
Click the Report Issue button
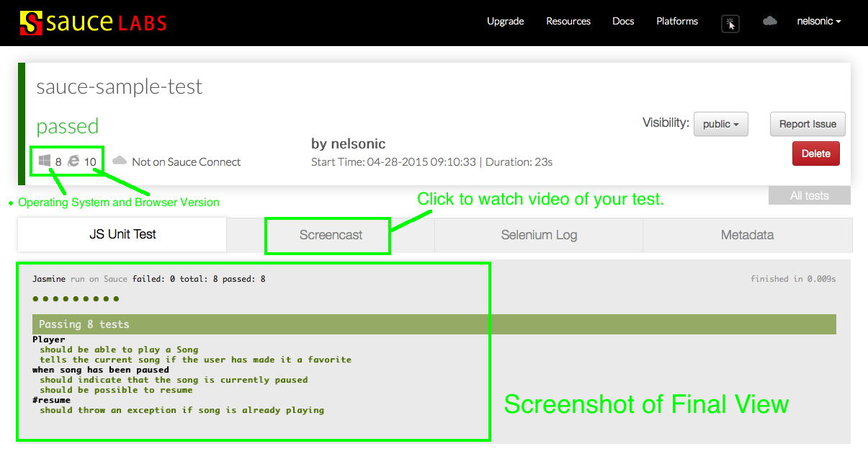[807, 124]
